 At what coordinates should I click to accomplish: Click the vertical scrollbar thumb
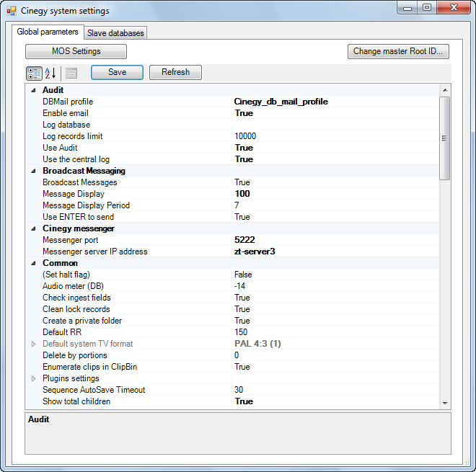(x=445, y=138)
